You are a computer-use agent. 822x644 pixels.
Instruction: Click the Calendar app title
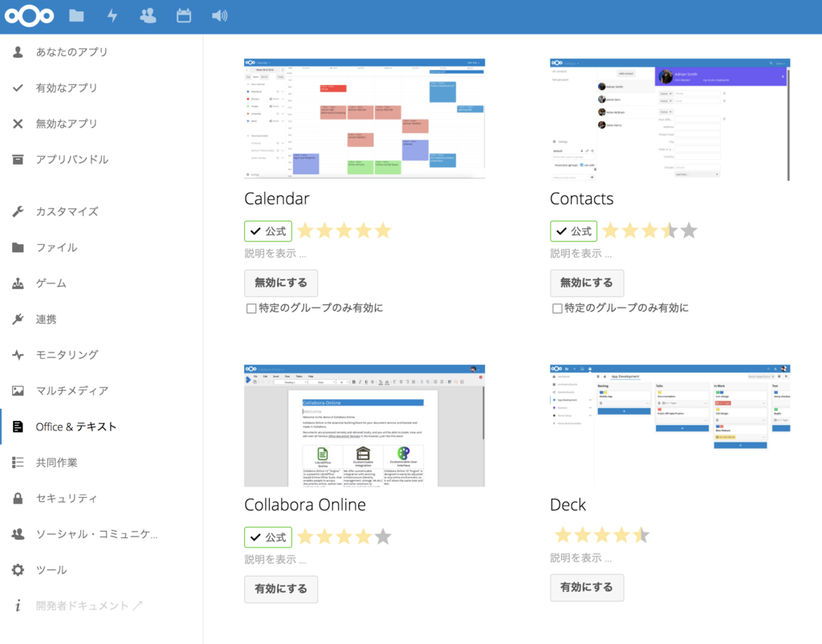tap(277, 199)
